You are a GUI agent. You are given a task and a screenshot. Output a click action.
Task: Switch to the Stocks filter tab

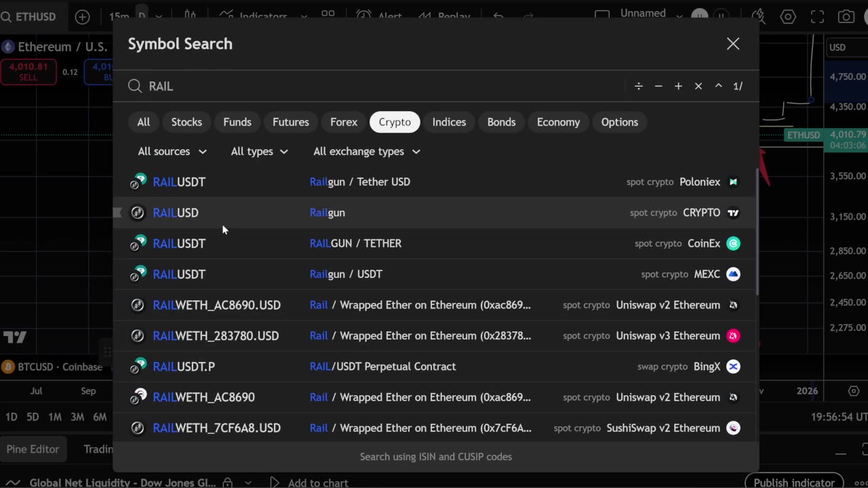point(186,122)
